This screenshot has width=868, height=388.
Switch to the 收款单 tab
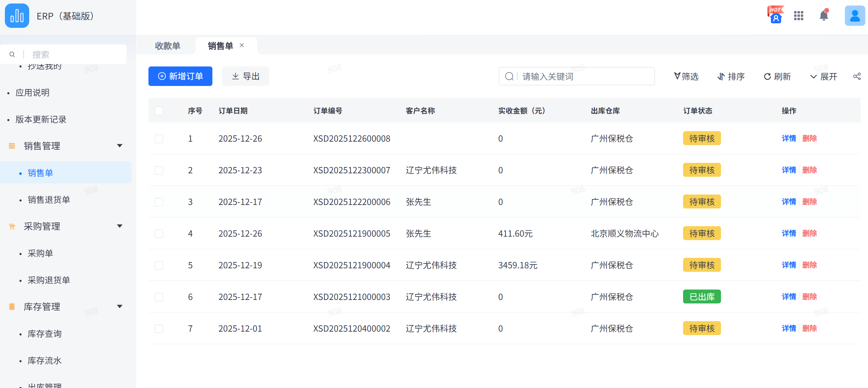(167, 46)
